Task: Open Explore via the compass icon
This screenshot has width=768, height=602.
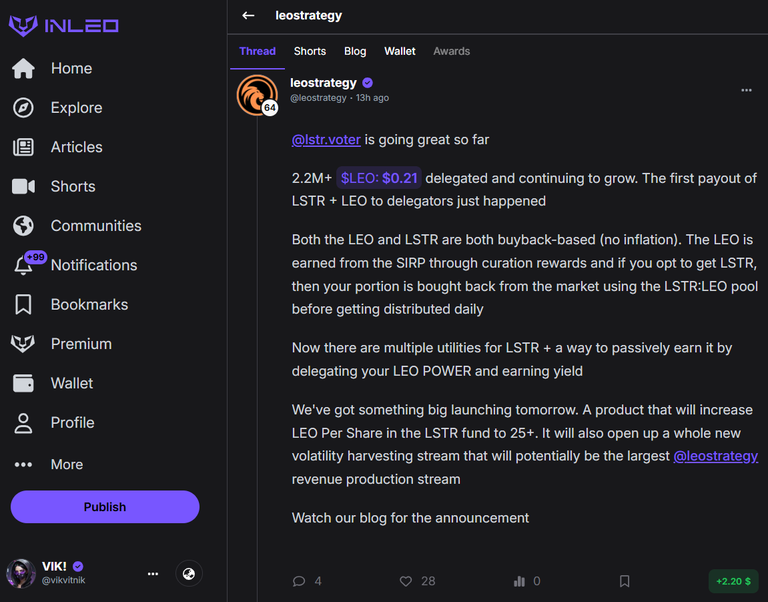Action: click(23, 108)
